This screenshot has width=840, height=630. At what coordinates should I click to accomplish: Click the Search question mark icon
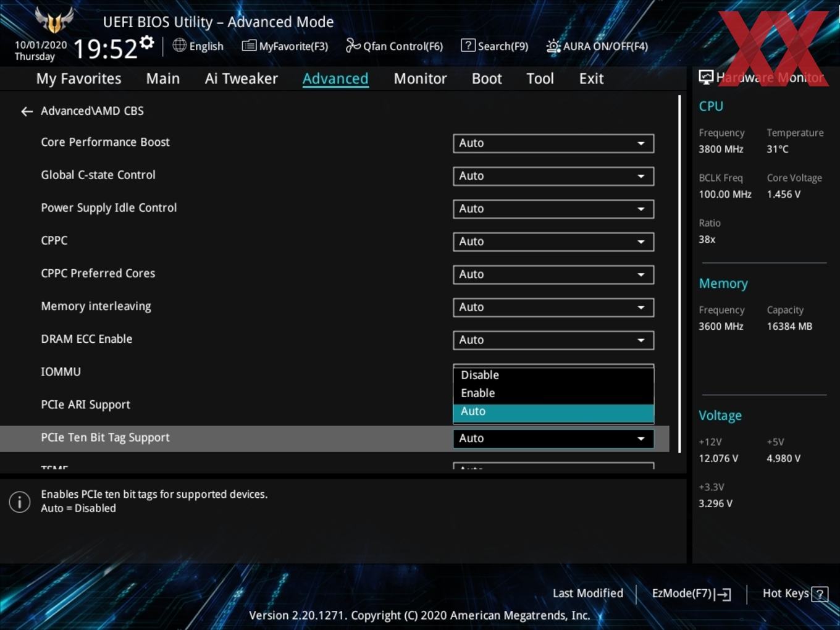pyautogui.click(x=468, y=45)
